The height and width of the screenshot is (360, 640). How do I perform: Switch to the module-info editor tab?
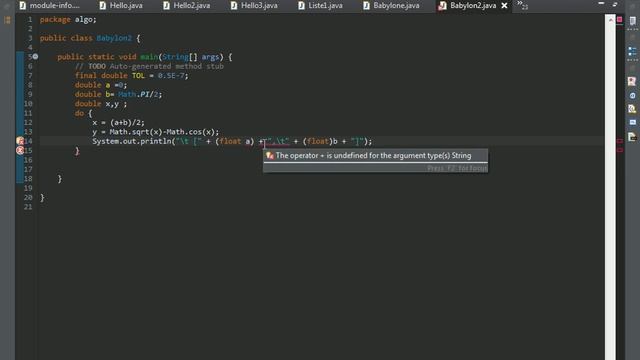coord(49,6)
